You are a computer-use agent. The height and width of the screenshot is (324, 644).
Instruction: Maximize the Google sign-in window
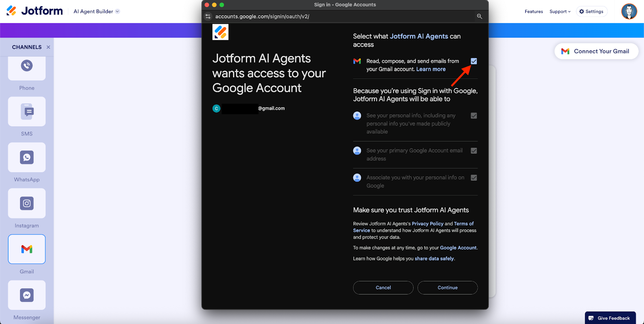coord(221,5)
